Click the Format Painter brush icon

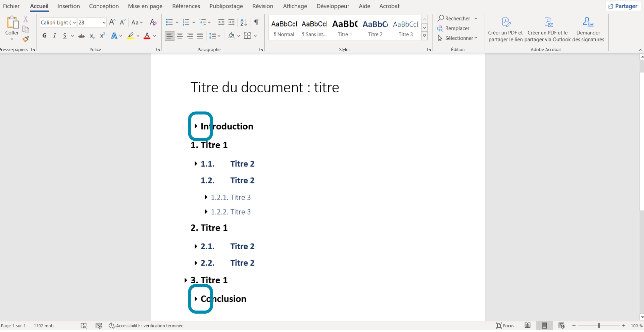pyautogui.click(x=26, y=39)
